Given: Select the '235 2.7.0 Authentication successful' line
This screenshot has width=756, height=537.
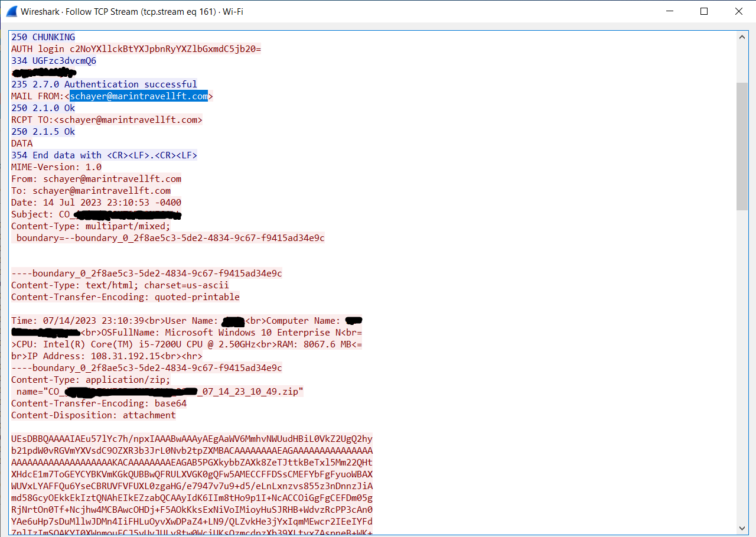Looking at the screenshot, I should [x=104, y=84].
